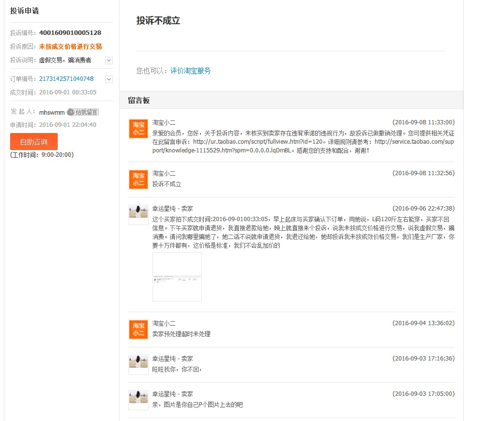Open order number 2173142571040748 link
The width and height of the screenshot is (504, 421).
(x=66, y=79)
